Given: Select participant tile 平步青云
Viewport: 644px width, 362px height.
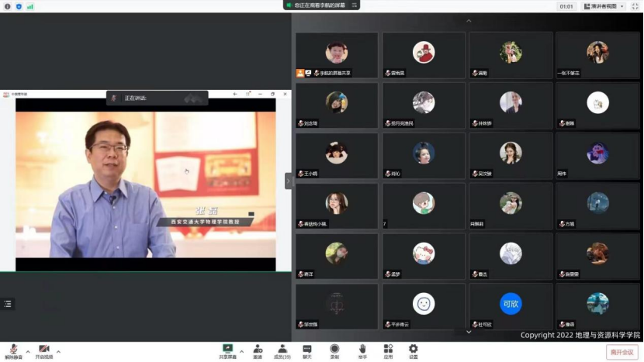Looking at the screenshot, I should click(x=424, y=307).
